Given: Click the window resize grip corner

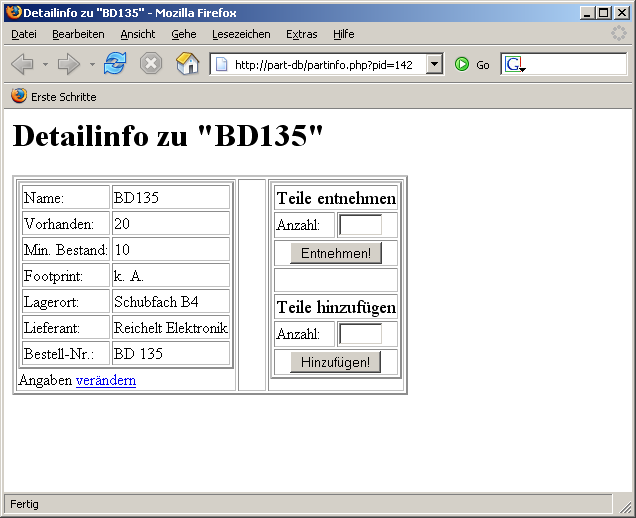Looking at the screenshot, I should pyautogui.click(x=624, y=505).
